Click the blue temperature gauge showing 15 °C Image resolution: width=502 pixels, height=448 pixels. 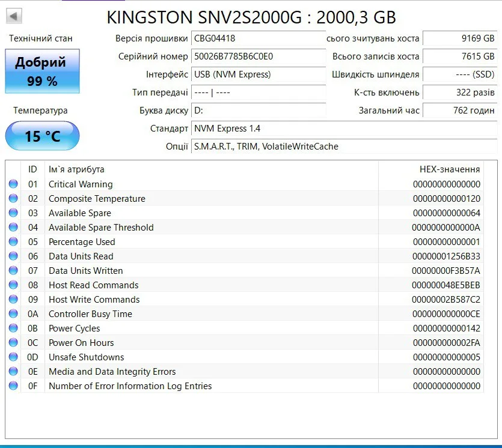pos(42,136)
